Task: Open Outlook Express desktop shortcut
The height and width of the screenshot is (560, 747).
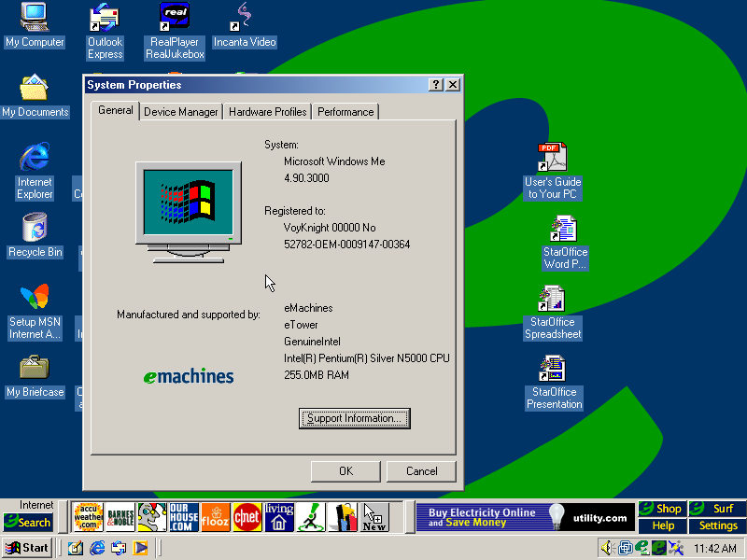Action: pyautogui.click(x=105, y=19)
